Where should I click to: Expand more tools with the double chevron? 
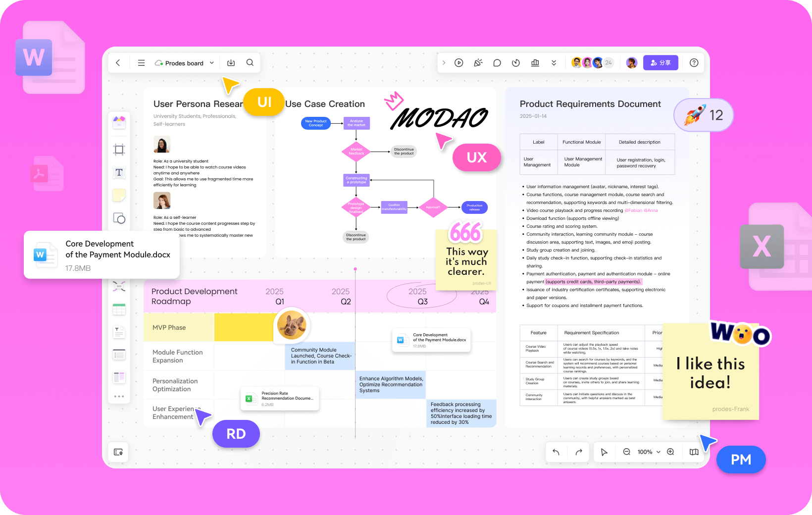tap(554, 63)
